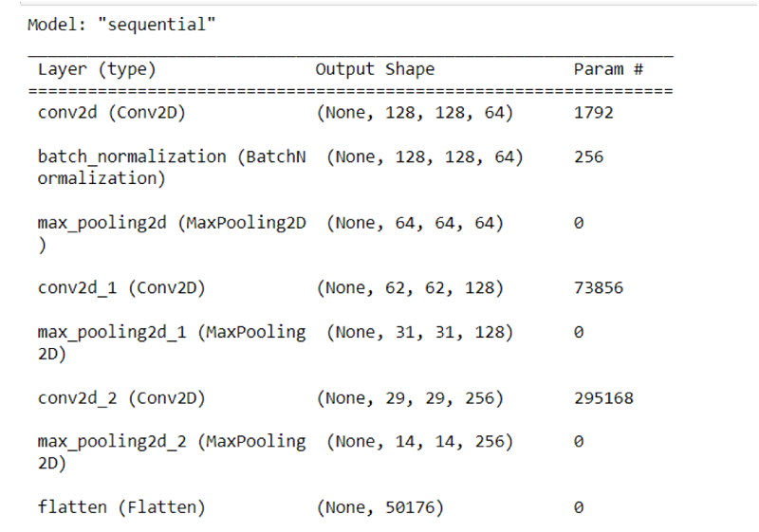Click the 73856 parameter count
Screen dimensions: 759x532
[x=599, y=287]
